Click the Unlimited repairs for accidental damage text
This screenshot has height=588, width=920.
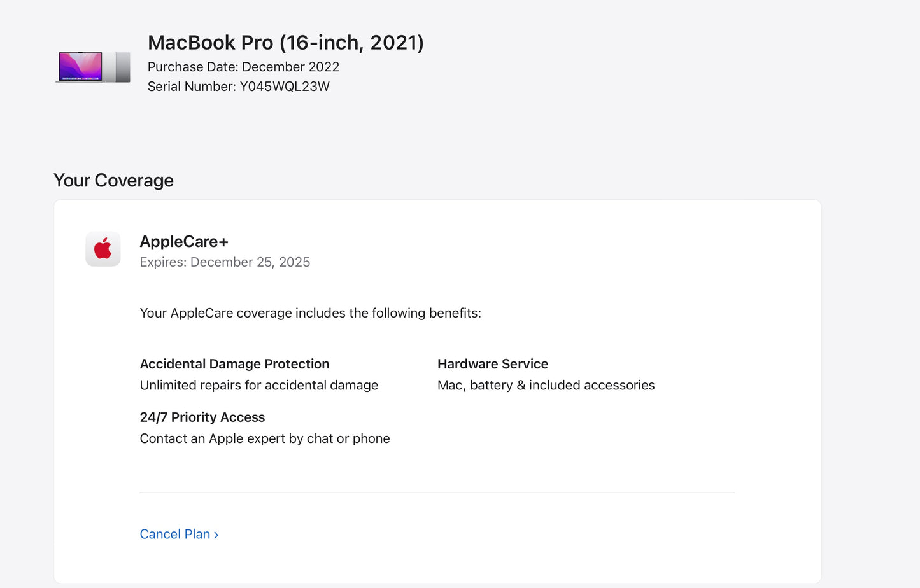(x=258, y=385)
